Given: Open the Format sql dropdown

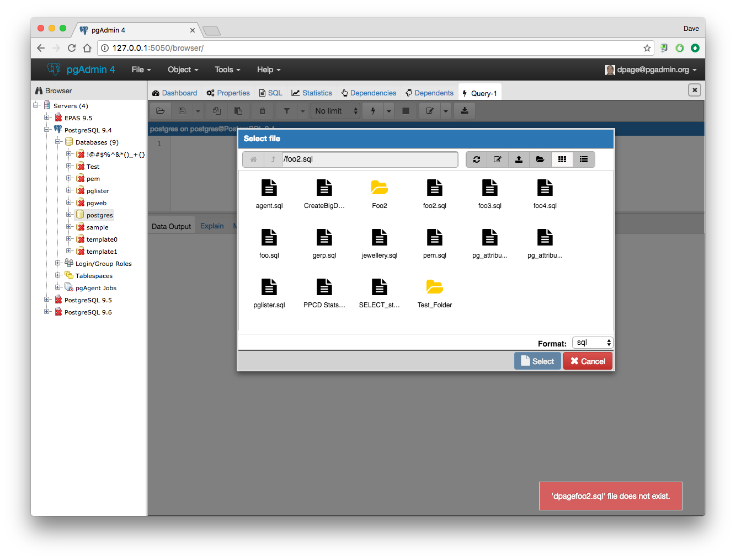Looking at the screenshot, I should 593,343.
